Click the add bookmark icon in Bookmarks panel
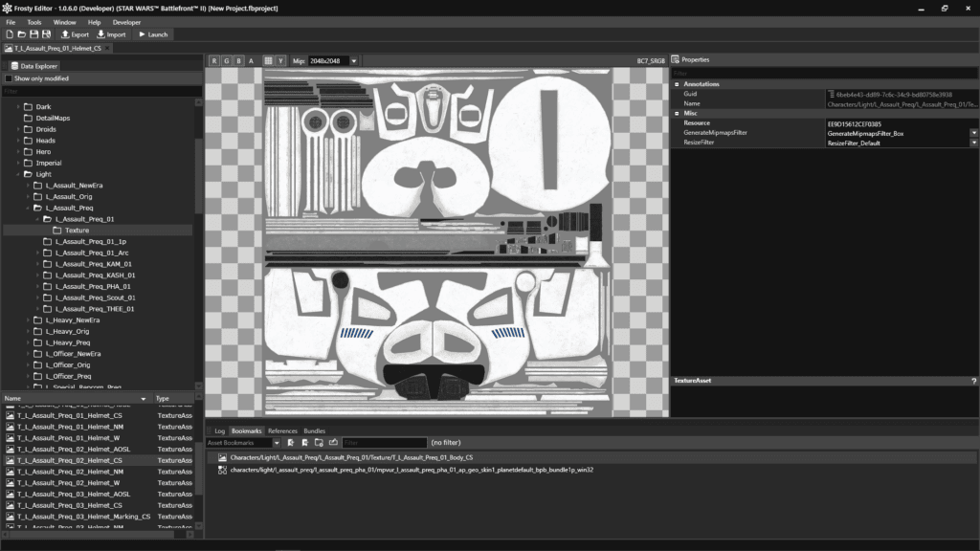 (x=291, y=442)
